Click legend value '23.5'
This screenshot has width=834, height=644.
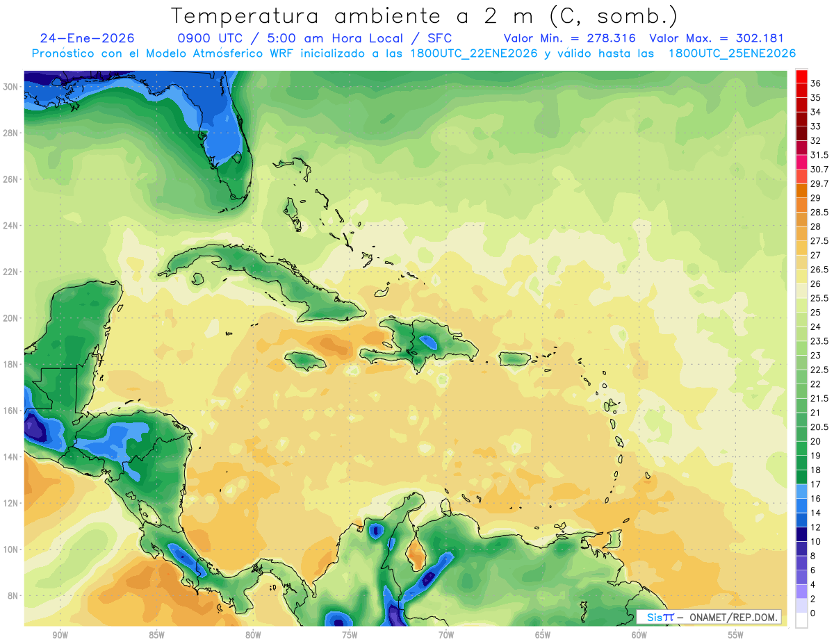click(x=819, y=341)
